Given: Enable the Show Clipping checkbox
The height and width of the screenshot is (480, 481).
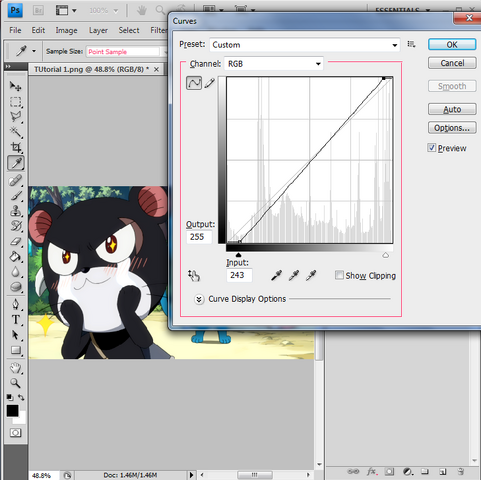Looking at the screenshot, I should tap(339, 275).
